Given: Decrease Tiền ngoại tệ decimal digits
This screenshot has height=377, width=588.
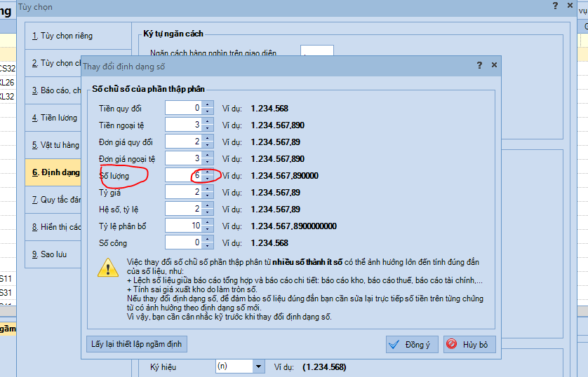Looking at the screenshot, I should pos(207,128).
